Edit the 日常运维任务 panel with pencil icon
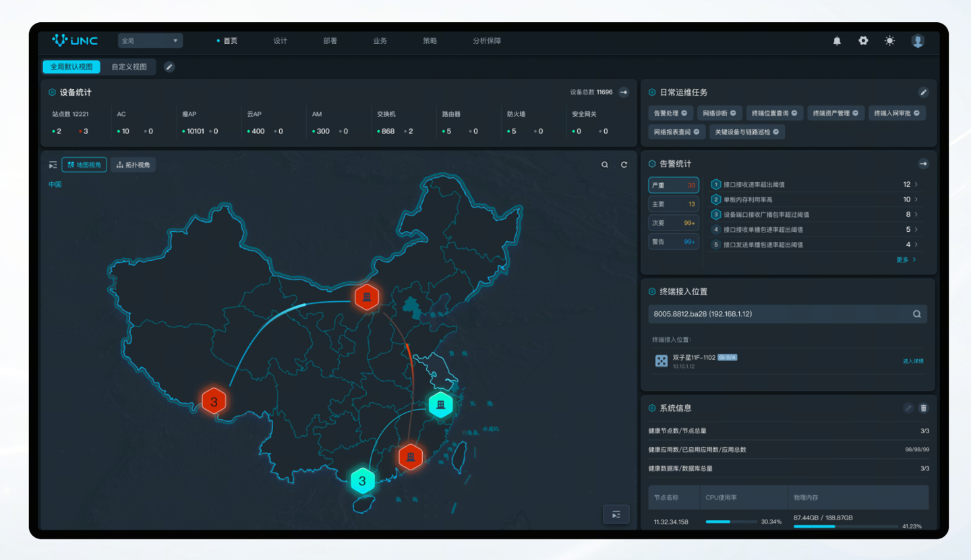Screen dimensions: 971x560 pos(924,92)
